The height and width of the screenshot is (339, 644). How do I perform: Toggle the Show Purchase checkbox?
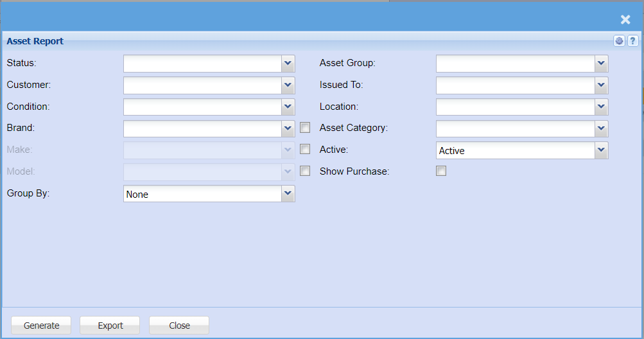tap(440, 171)
